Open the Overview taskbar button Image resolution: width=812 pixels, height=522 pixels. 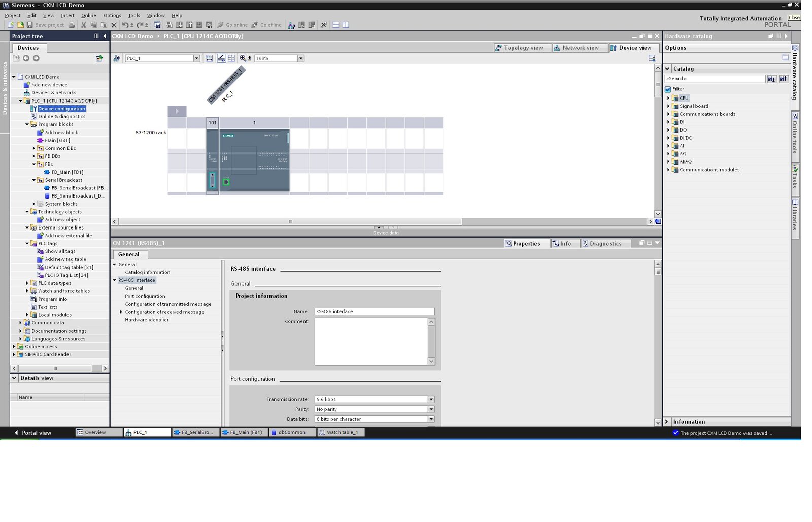point(99,433)
